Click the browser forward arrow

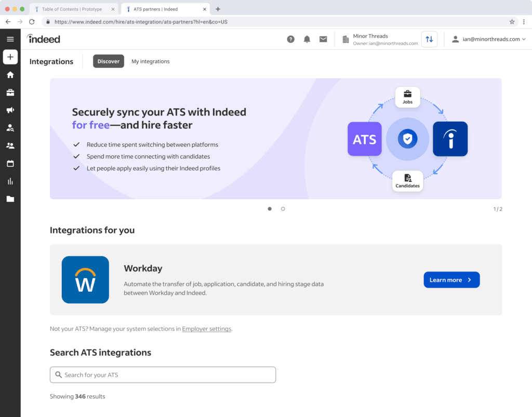tap(20, 22)
